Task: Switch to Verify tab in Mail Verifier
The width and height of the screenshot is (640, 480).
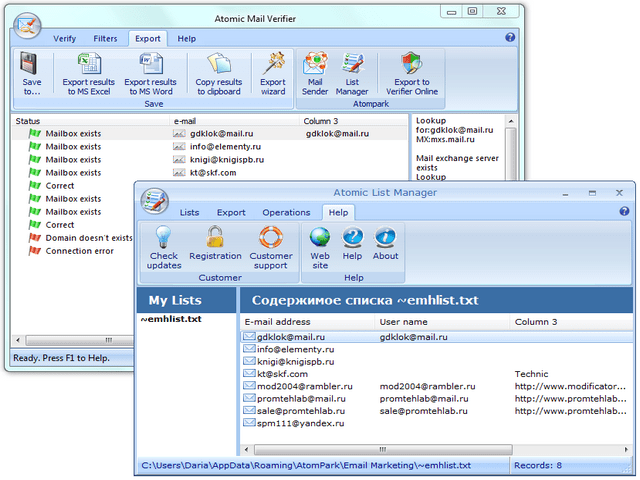Action: [x=64, y=38]
